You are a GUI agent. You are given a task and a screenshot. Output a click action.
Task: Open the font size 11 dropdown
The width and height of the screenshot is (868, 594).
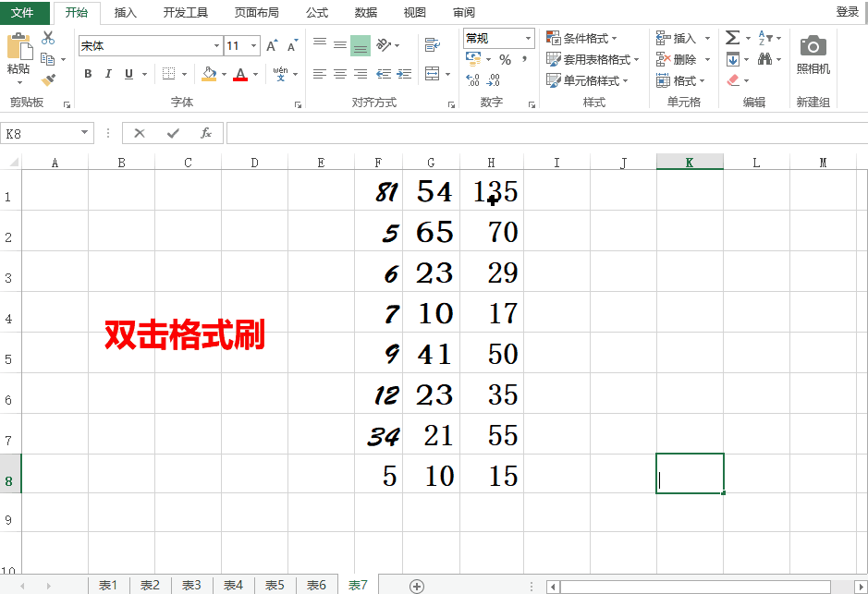[253, 46]
